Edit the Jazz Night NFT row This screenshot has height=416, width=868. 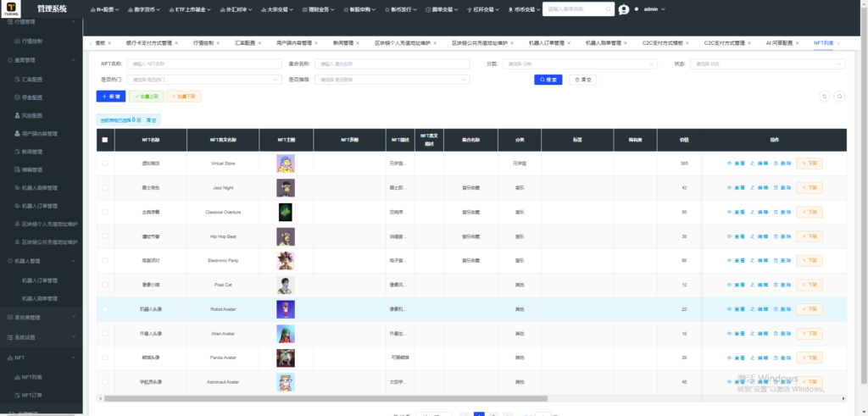tap(759, 188)
